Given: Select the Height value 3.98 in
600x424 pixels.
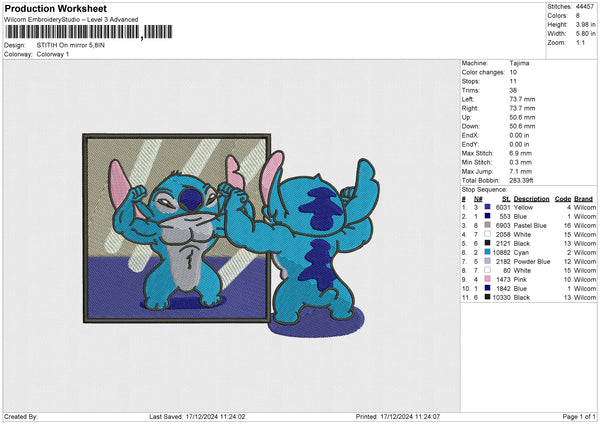Looking at the screenshot, I should click(x=585, y=24).
